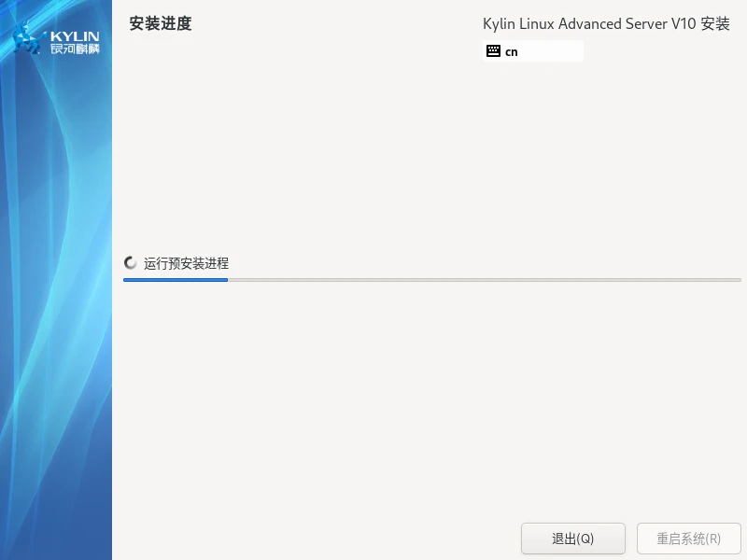Click the spinning progress indicator icon
The height and width of the screenshot is (560, 747).
click(130, 263)
